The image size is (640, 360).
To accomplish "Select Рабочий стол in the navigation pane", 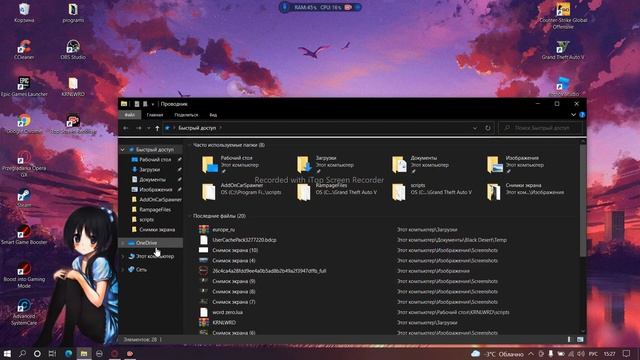I will [x=155, y=160].
